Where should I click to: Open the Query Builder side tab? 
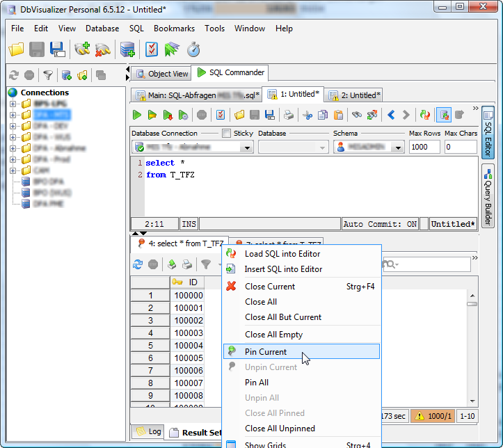point(488,195)
